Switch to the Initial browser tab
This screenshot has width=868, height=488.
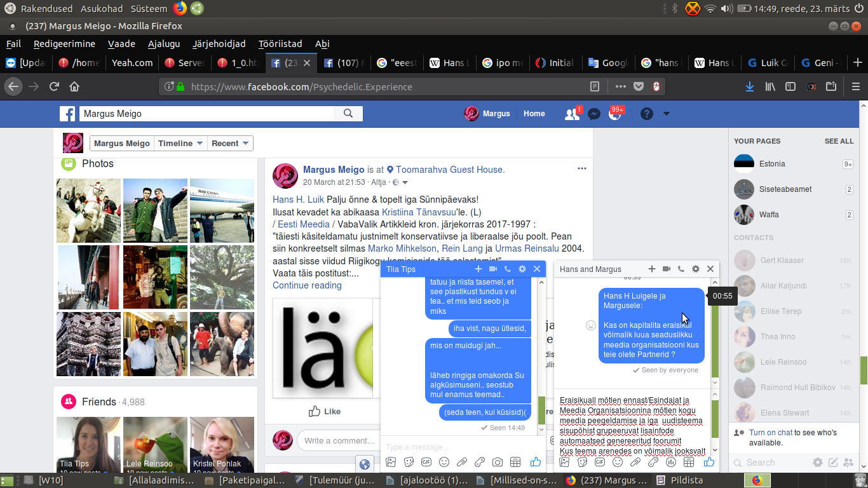coord(555,63)
